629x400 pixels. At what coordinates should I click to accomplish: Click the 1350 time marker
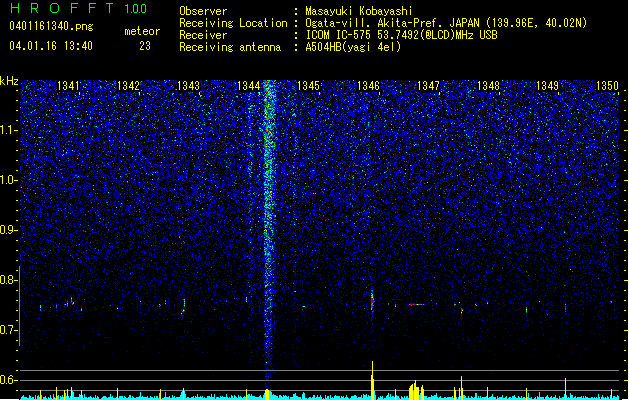coord(607,86)
